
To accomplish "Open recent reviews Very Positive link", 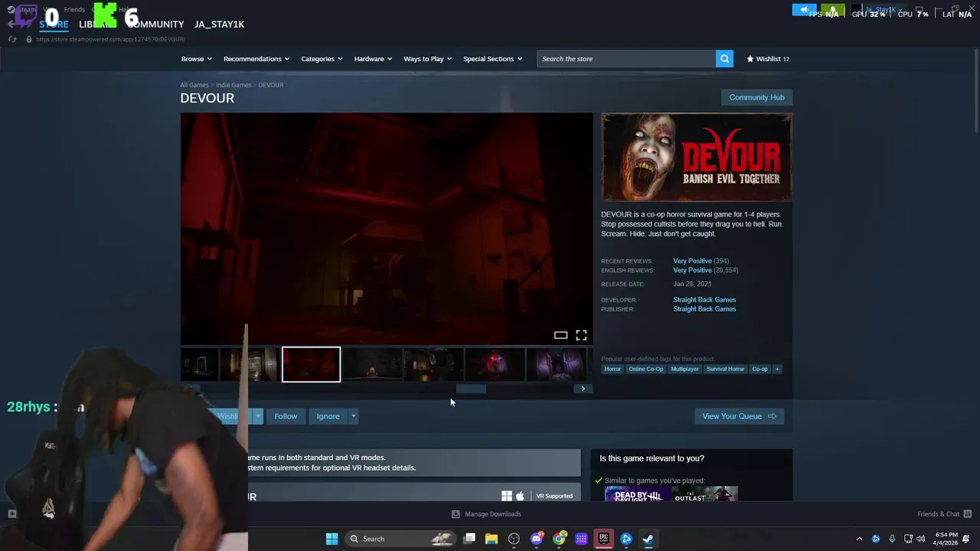I will pyautogui.click(x=692, y=261).
